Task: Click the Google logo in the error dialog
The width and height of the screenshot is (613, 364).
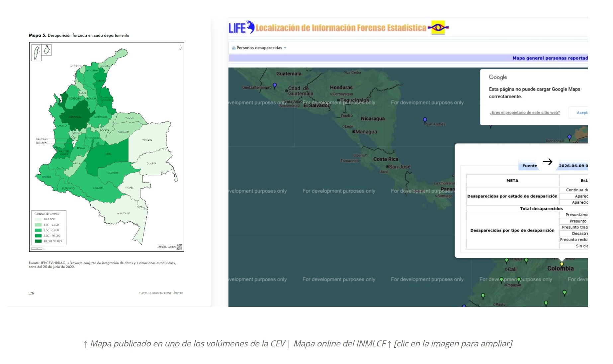Action: [498, 77]
